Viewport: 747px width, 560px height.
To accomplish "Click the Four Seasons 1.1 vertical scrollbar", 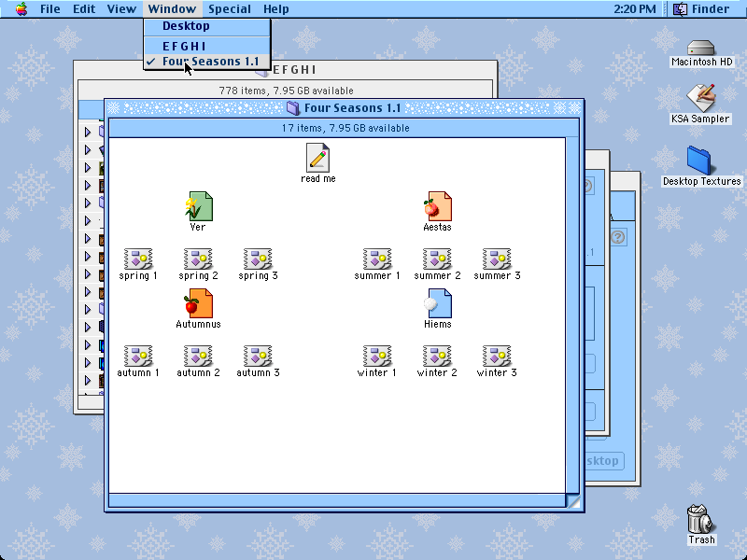I will coord(572,315).
